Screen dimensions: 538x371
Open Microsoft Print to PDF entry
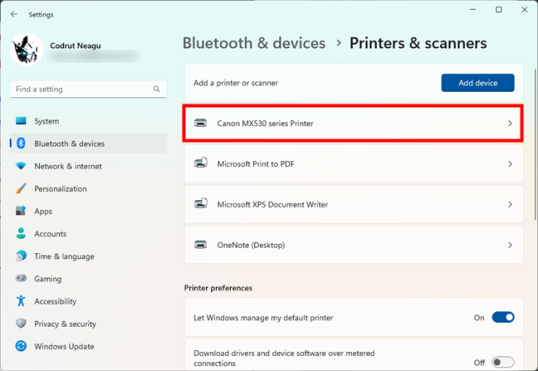click(x=354, y=164)
